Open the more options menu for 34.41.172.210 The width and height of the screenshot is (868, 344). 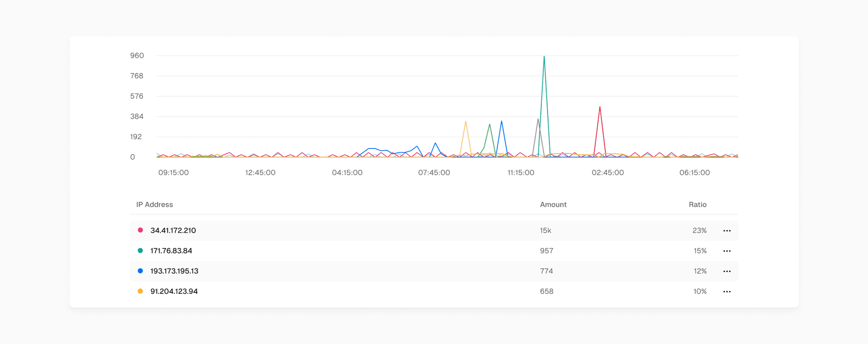pyautogui.click(x=726, y=231)
